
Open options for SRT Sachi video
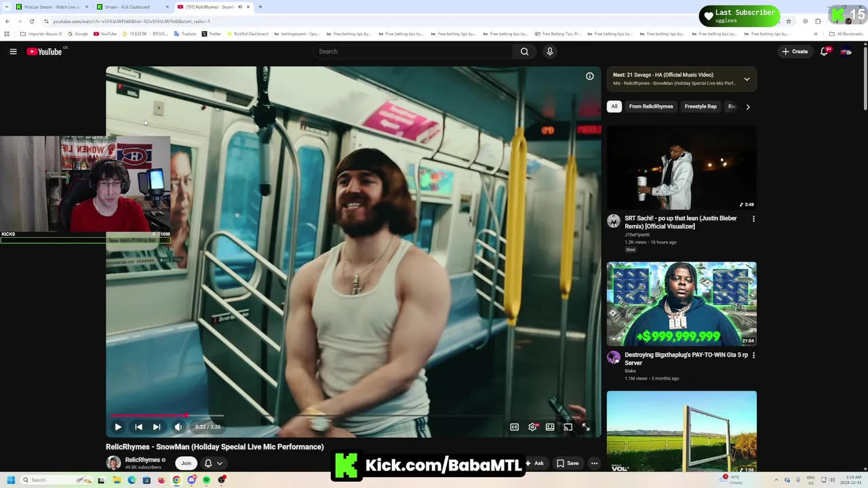click(x=753, y=219)
